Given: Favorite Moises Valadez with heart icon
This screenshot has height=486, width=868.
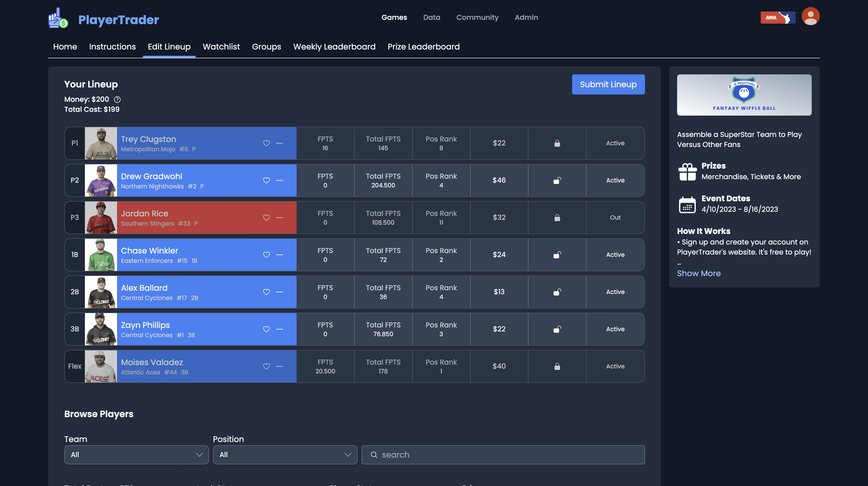Looking at the screenshot, I should pos(266,366).
